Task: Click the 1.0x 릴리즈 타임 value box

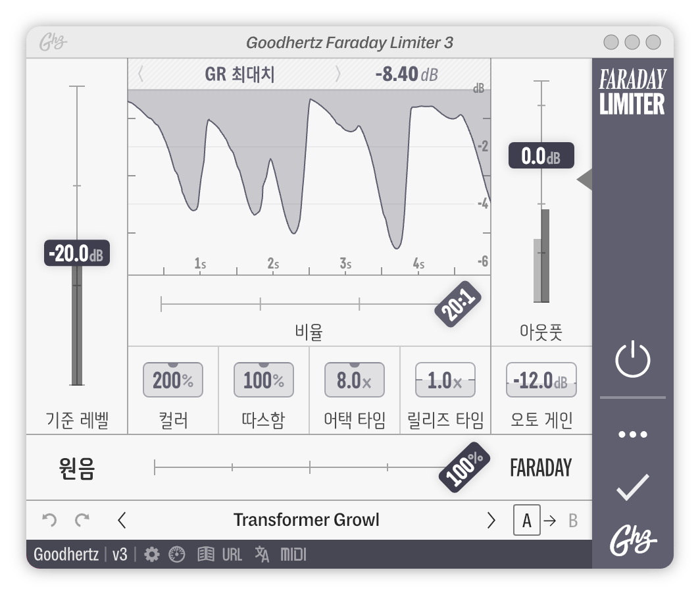Action: pyautogui.click(x=445, y=380)
